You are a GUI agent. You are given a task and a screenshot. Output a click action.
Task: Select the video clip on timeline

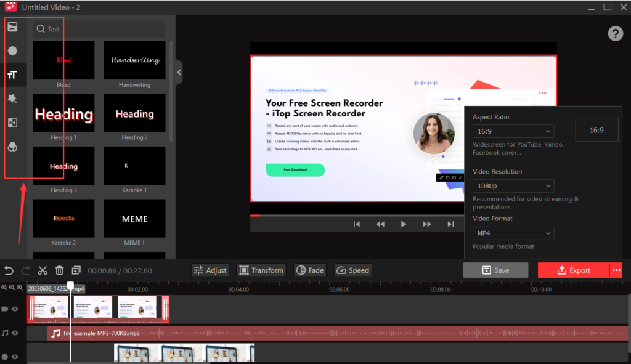(x=98, y=309)
